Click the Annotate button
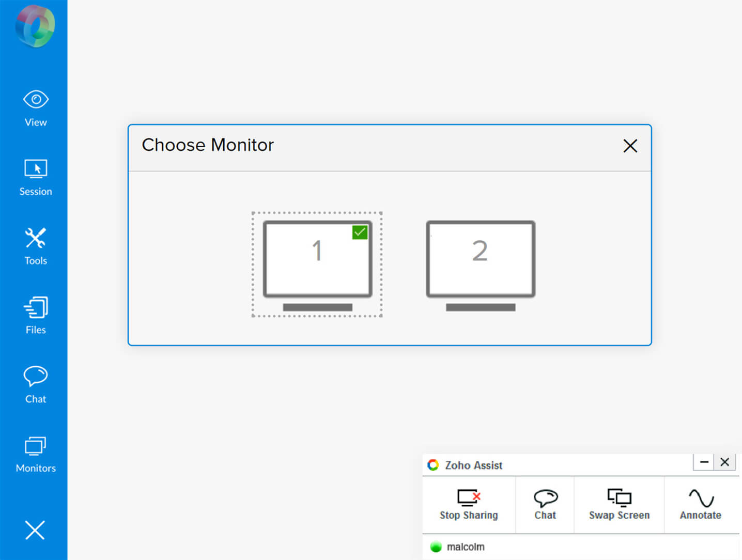The width and height of the screenshot is (742, 560). pos(701,504)
